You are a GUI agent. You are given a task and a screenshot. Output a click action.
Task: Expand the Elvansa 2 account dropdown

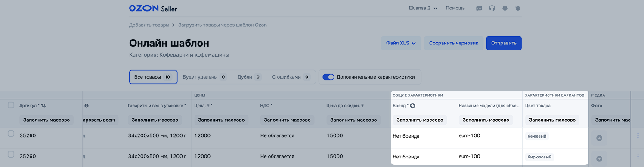[423, 8]
